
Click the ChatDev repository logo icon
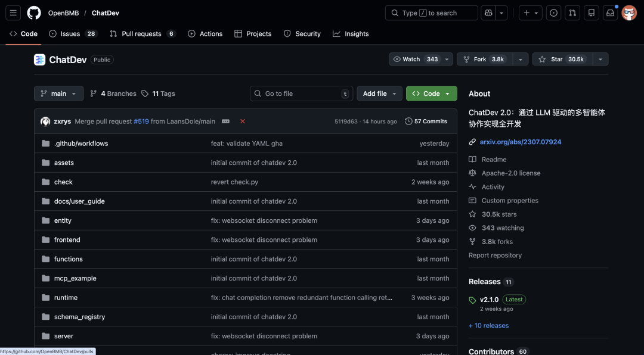[x=39, y=60]
